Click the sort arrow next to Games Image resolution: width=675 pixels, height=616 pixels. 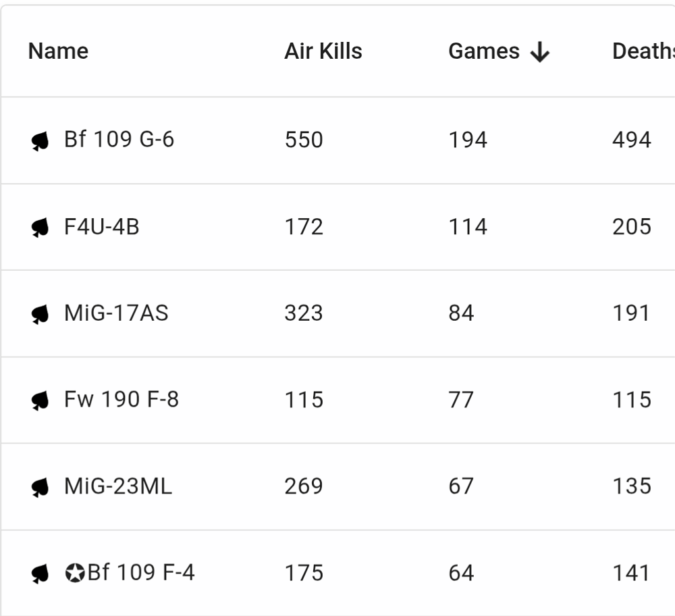pos(539,53)
